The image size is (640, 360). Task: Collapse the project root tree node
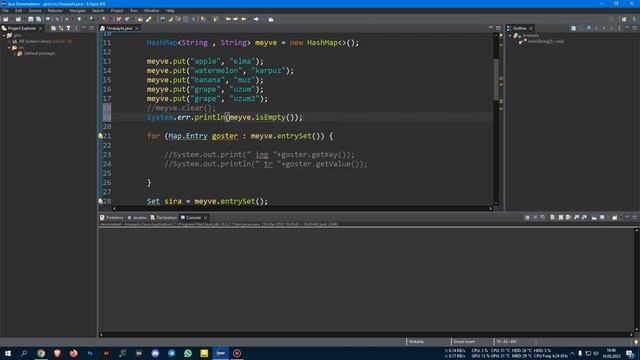coord(4,36)
